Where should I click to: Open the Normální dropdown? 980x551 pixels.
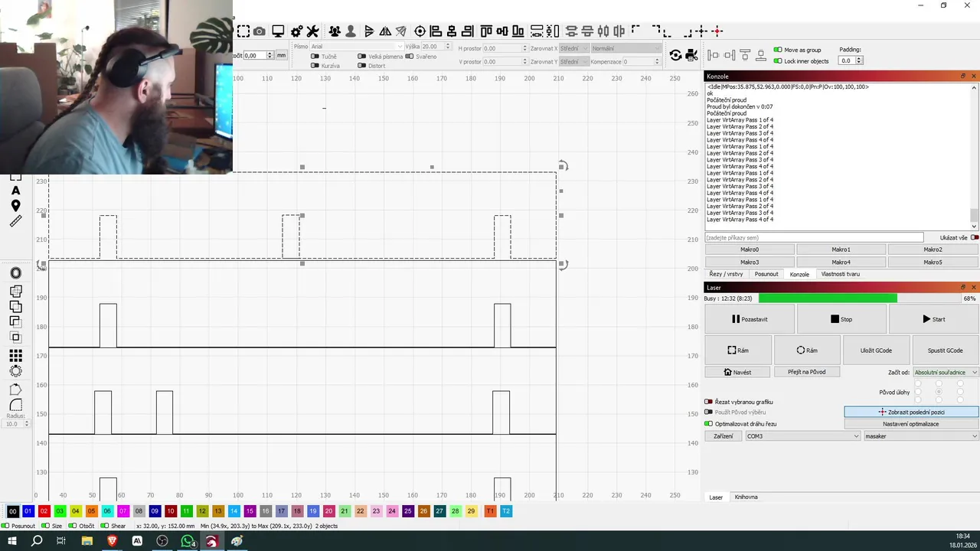pyautogui.click(x=626, y=48)
